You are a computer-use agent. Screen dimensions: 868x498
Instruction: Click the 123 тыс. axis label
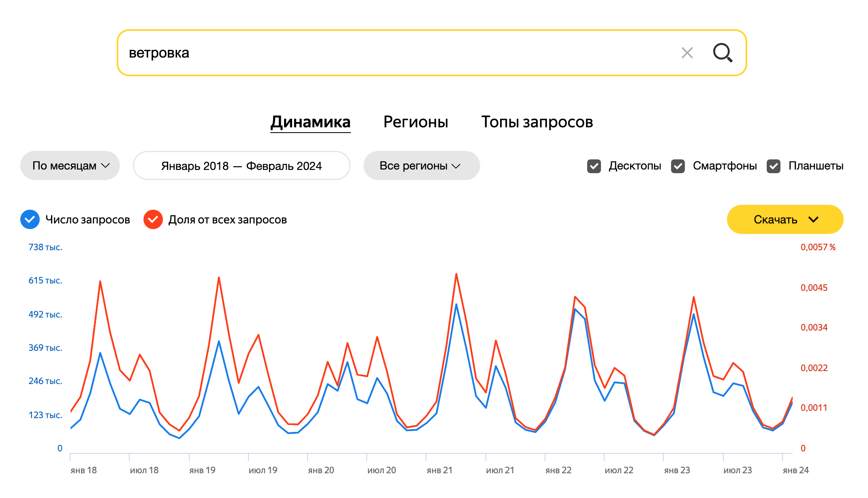coord(45,415)
